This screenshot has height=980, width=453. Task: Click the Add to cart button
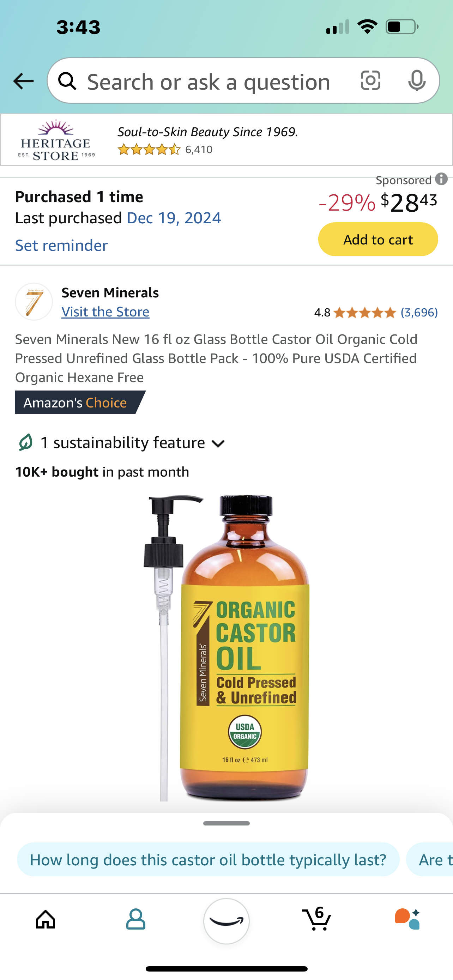point(378,239)
